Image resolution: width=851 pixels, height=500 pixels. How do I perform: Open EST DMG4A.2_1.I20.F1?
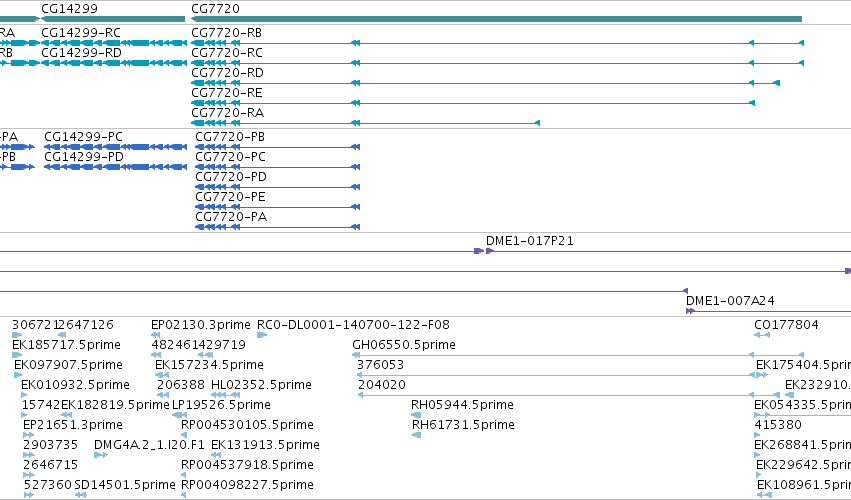pyautogui.click(x=149, y=446)
